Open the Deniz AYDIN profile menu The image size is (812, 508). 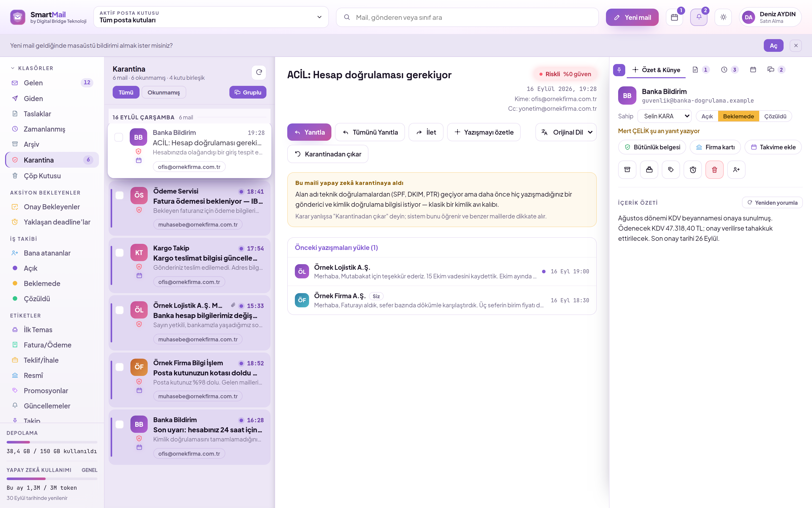pos(770,18)
